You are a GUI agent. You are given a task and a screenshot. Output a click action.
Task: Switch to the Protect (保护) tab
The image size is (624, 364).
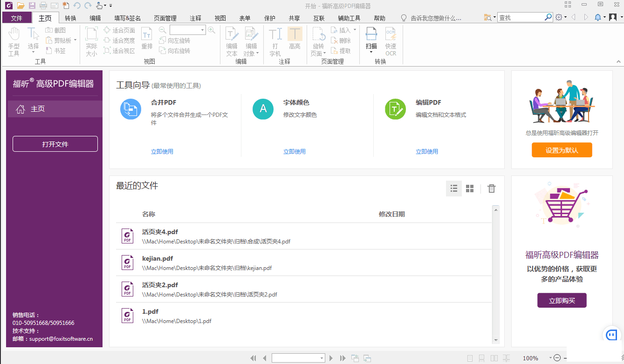pos(269,18)
